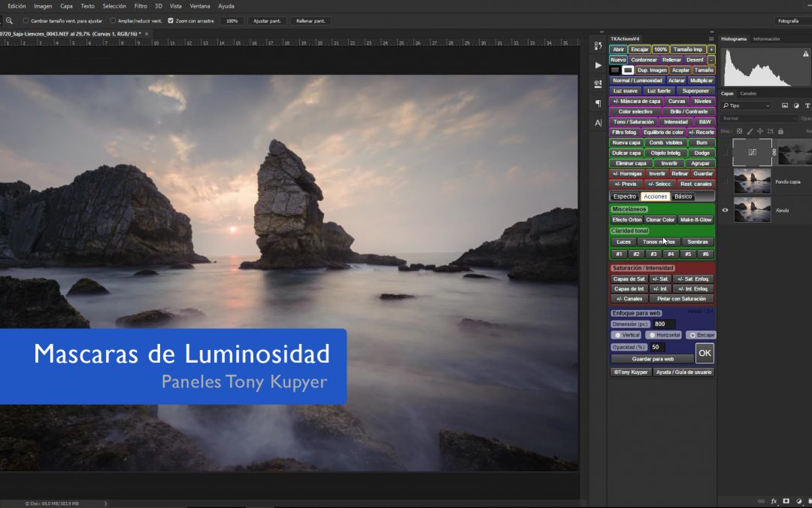Open the Fotografía workspace dropdown

[x=792, y=21]
